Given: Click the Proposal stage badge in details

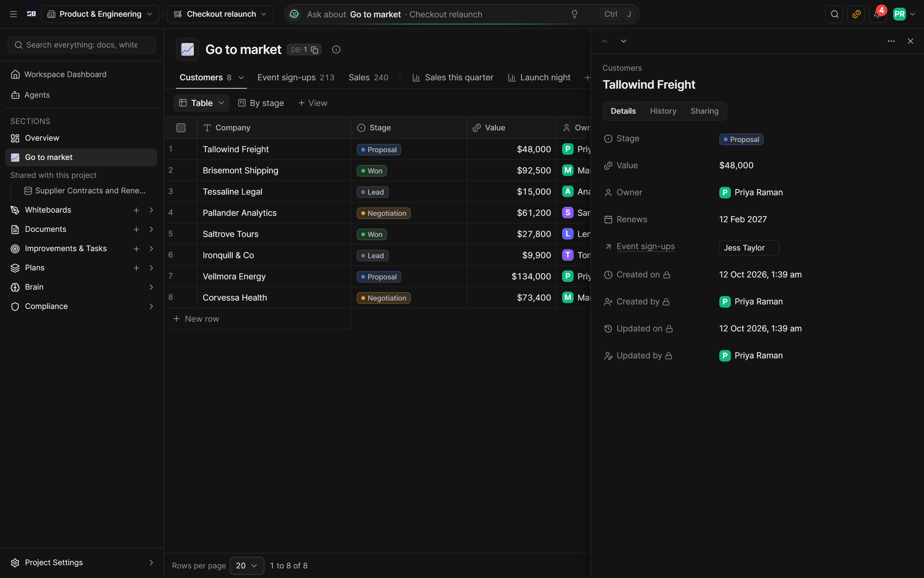Looking at the screenshot, I should coord(741,139).
